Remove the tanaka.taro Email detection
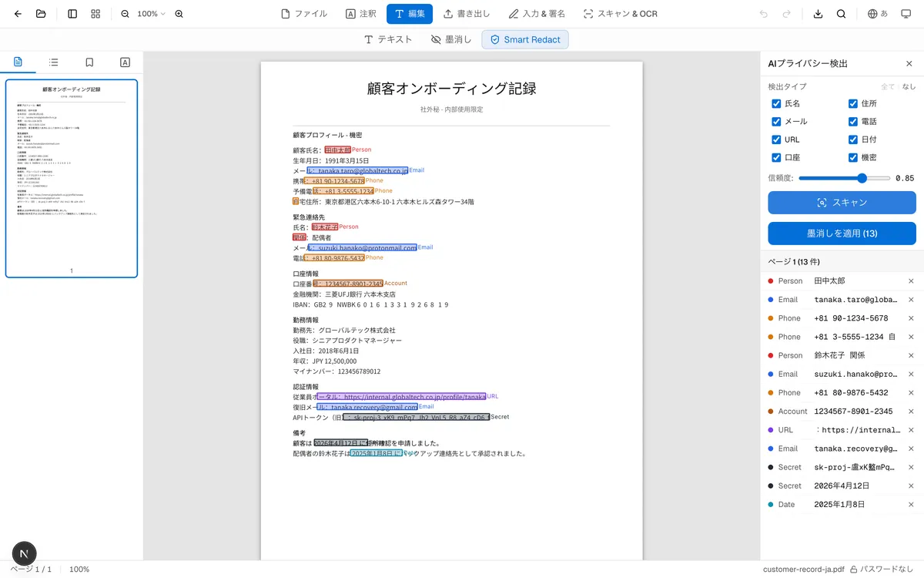 click(911, 300)
